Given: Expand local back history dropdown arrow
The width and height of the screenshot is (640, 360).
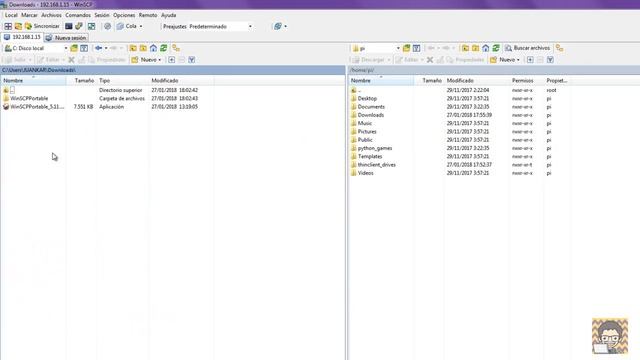Looking at the screenshot, I should [x=106, y=48].
